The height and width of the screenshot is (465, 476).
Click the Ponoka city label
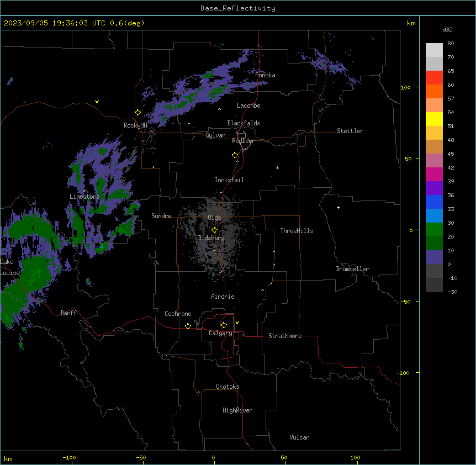265,75
